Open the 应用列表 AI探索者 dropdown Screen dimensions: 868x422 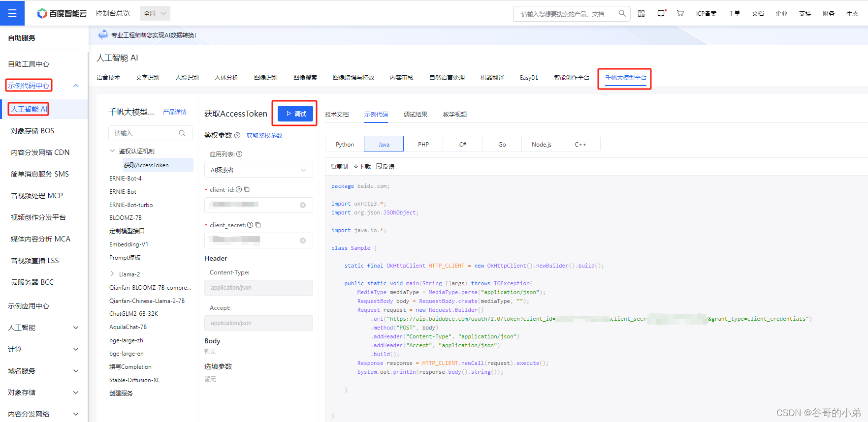click(x=258, y=170)
